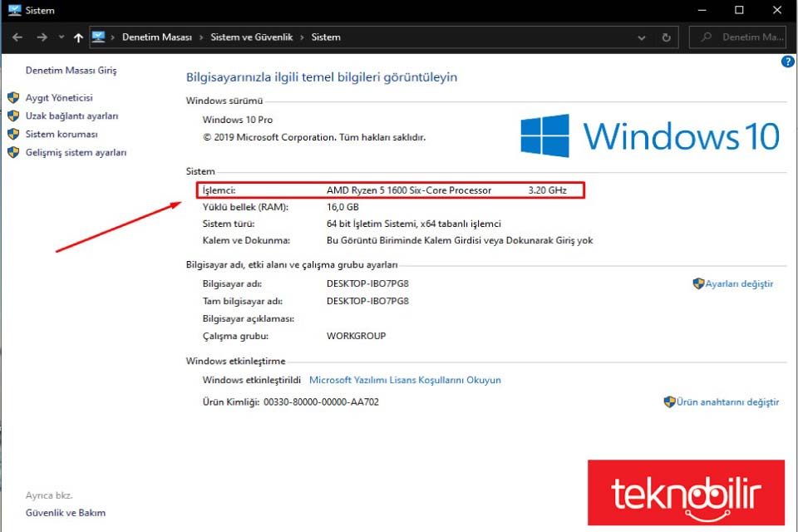Expand chevron after Denetim Masası breadcrumb
Viewport: 798px width, 532px height.
[x=201, y=37]
